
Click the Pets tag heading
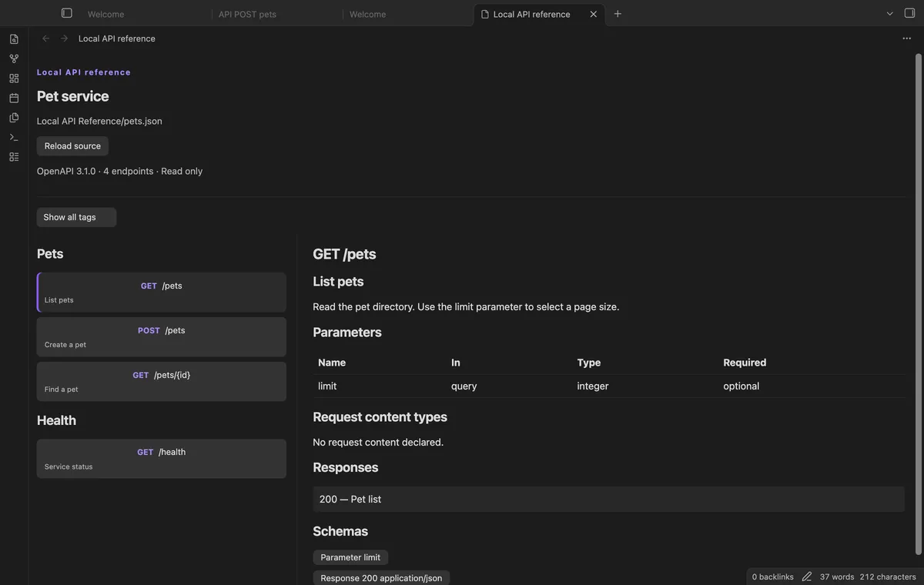pos(50,254)
